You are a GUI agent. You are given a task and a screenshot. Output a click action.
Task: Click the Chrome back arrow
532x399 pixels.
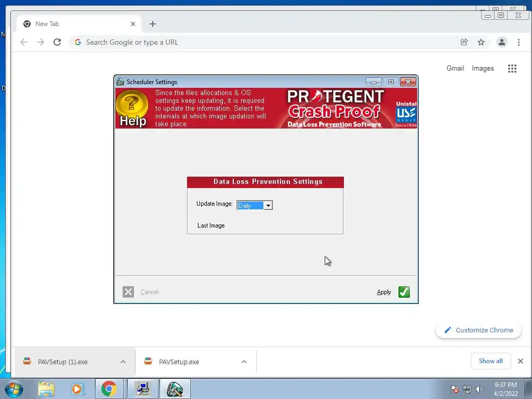pyautogui.click(x=24, y=42)
